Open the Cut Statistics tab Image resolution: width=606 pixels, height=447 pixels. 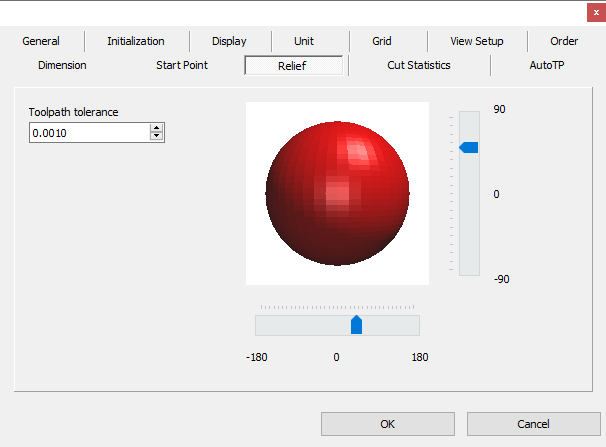click(x=419, y=65)
